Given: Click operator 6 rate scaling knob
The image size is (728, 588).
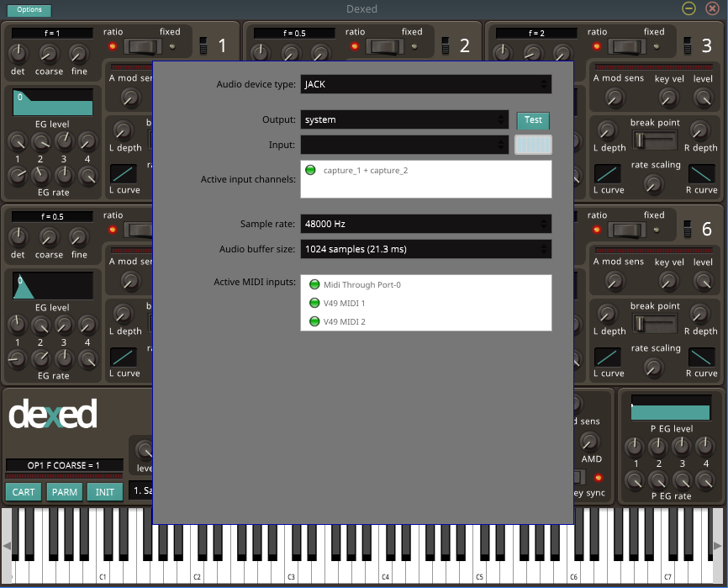Looking at the screenshot, I should pyautogui.click(x=654, y=368).
